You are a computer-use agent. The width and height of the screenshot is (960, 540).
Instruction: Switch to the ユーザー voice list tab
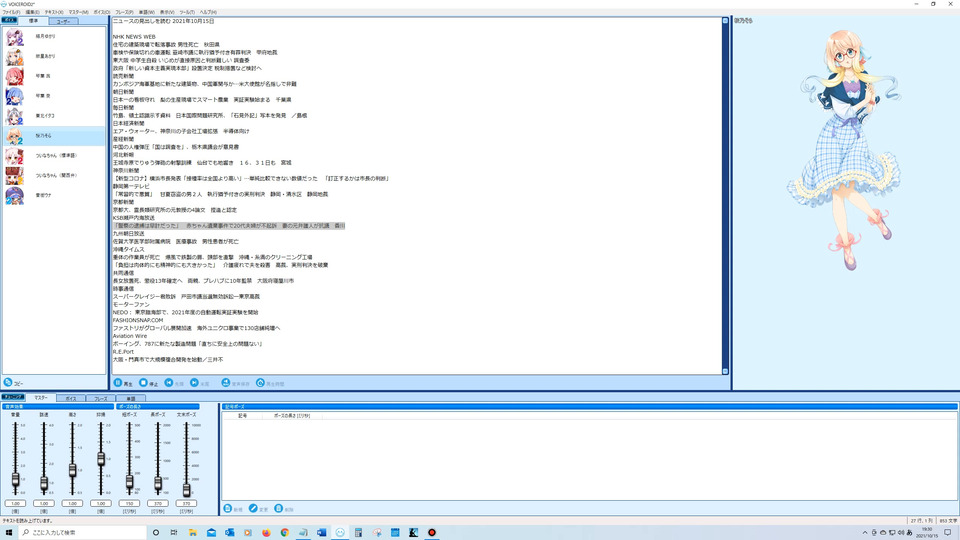[x=63, y=21]
